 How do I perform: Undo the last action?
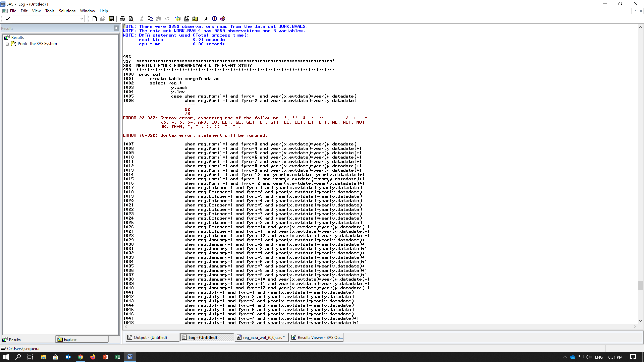[x=167, y=18]
